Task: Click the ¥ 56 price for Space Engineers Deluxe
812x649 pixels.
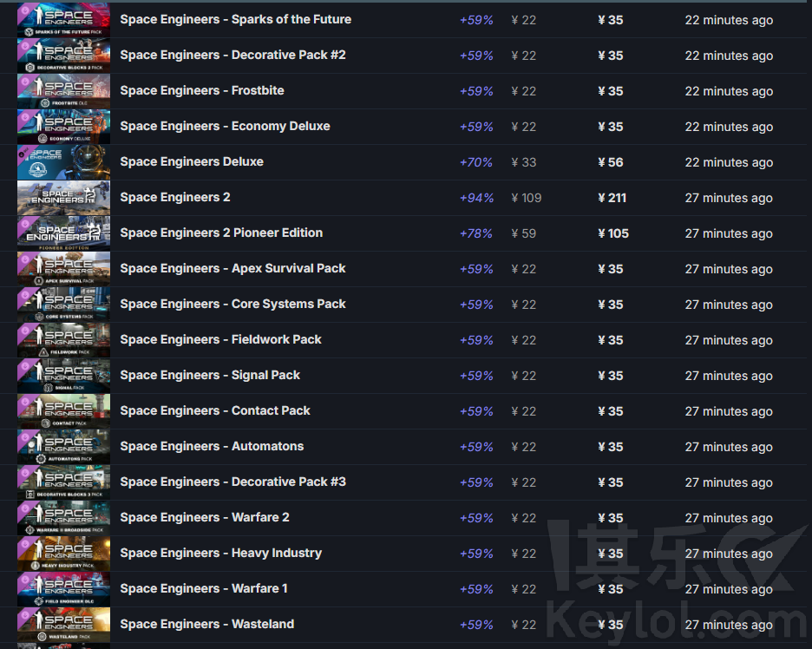Action: coord(611,162)
